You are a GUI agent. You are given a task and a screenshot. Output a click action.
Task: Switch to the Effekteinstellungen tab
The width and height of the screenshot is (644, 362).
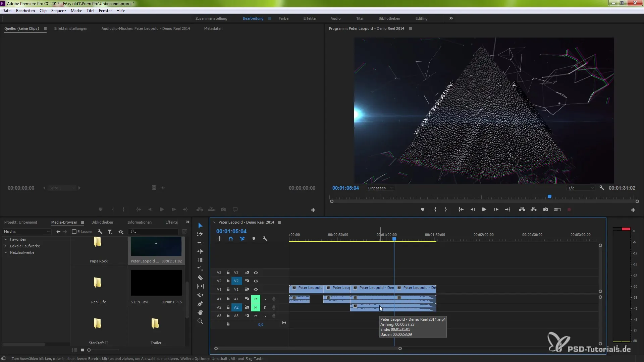coord(71,28)
